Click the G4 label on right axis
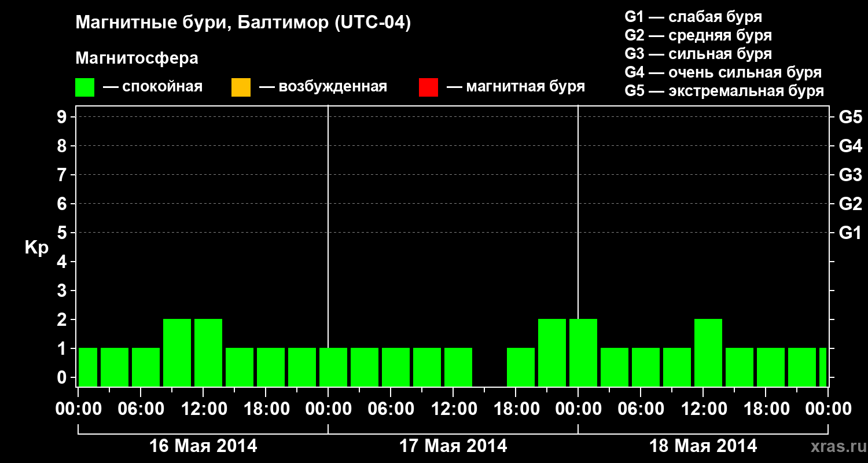This screenshot has width=868, height=463. (x=850, y=146)
